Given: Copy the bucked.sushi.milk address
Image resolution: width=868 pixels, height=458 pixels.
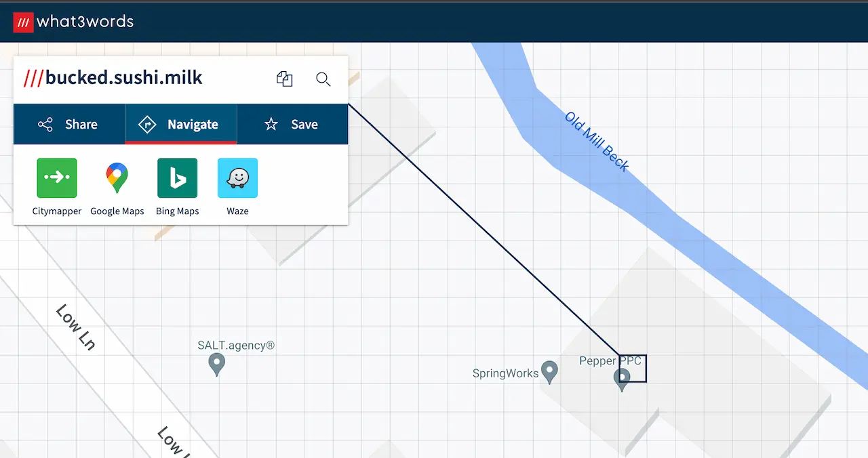Looking at the screenshot, I should (x=284, y=79).
